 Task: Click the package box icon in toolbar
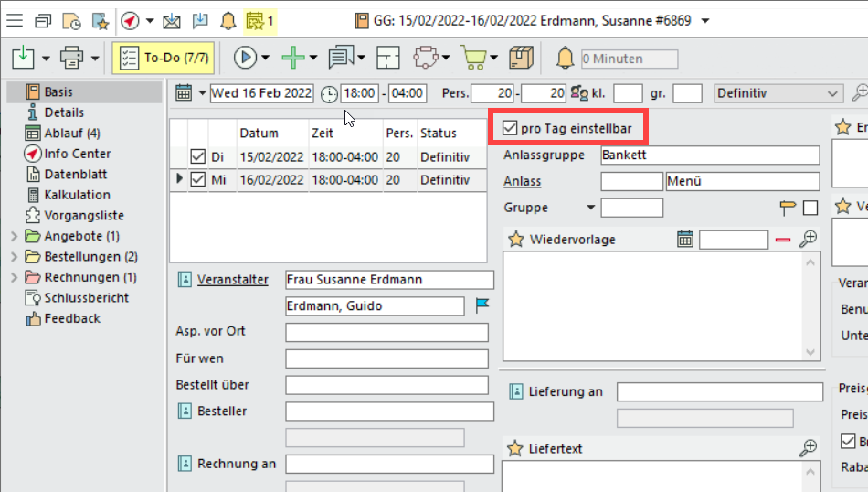point(521,58)
